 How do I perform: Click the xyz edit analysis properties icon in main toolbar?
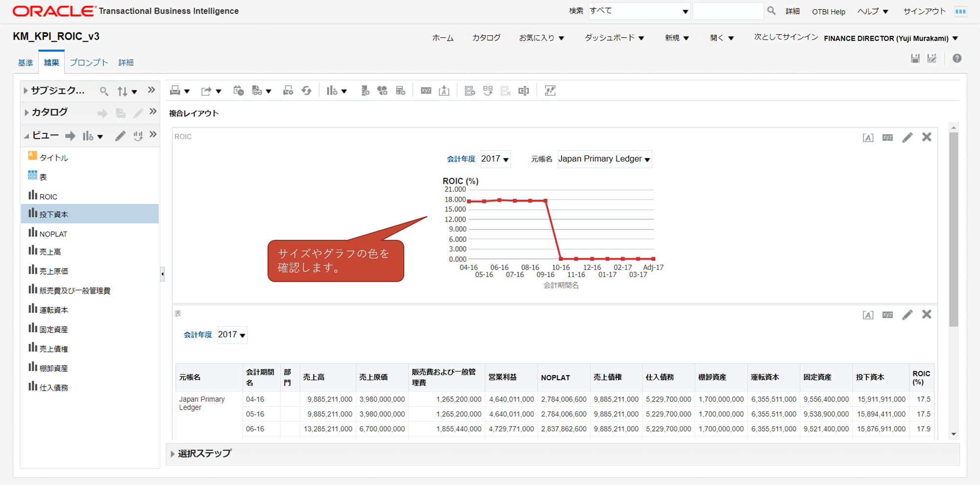click(x=426, y=91)
